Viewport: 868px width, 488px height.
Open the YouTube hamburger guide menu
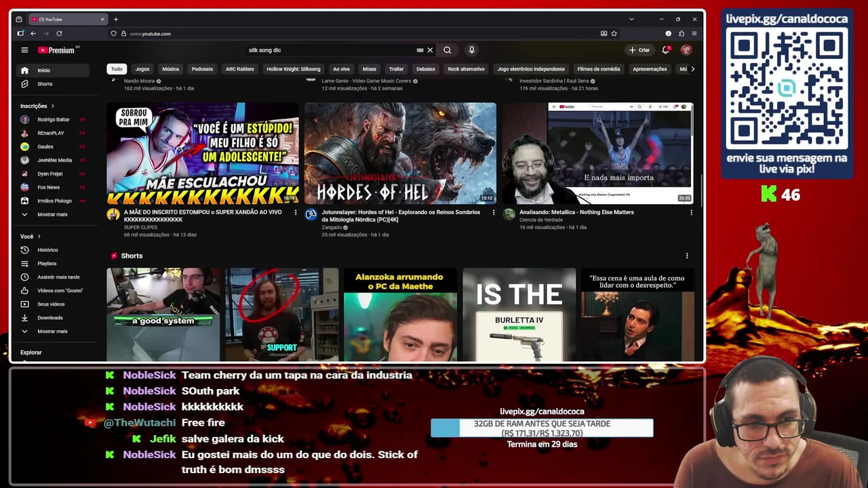pos(24,50)
